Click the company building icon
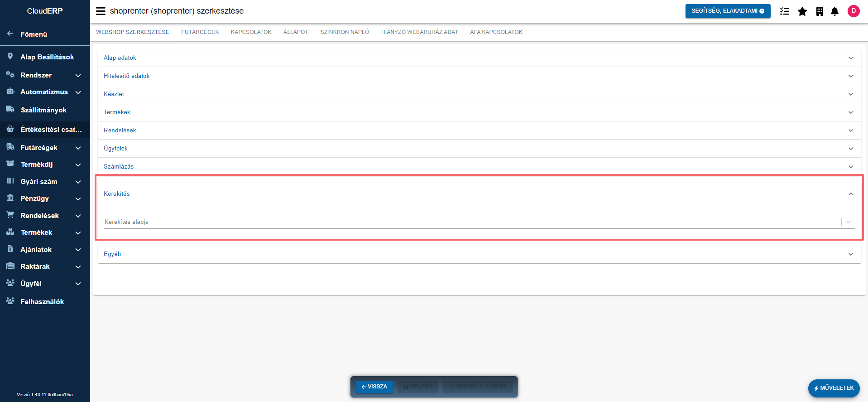 tap(819, 11)
